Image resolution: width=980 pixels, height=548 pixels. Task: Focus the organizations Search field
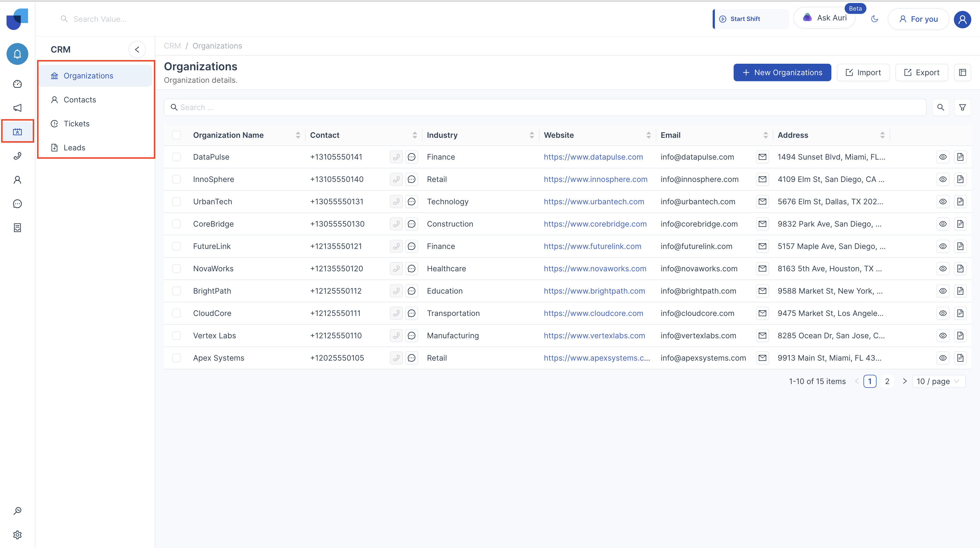[x=545, y=107]
